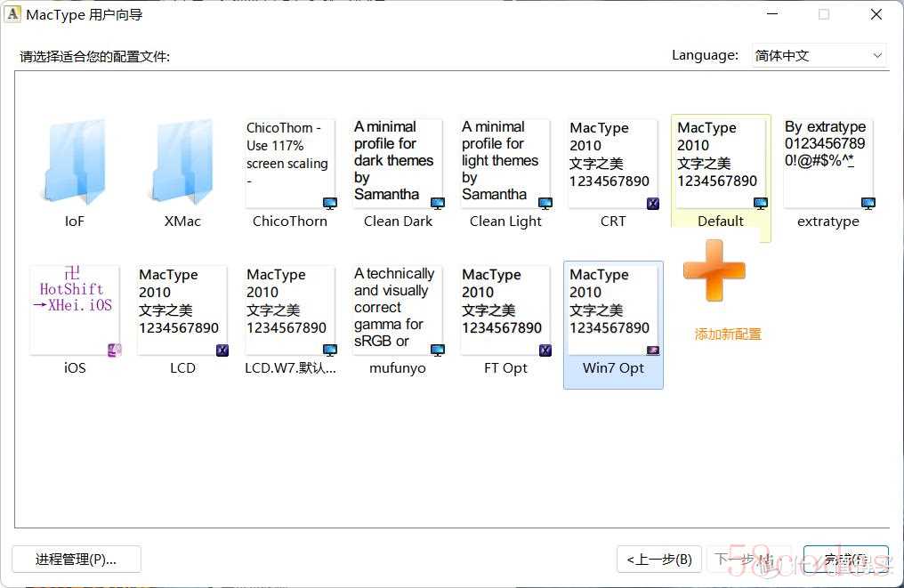904x588 pixels.
Task: Click the Win7 Opt profile
Action: 613,311
